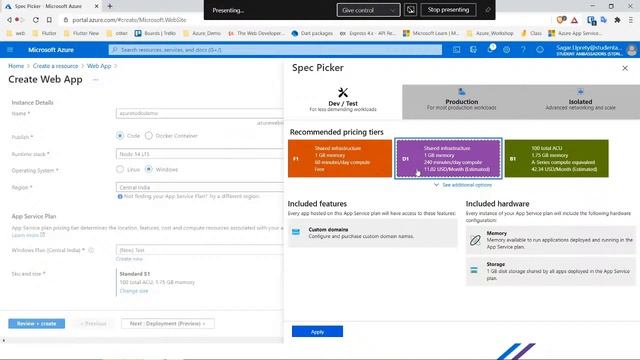Switch to the Dev / Test tab

343,100
